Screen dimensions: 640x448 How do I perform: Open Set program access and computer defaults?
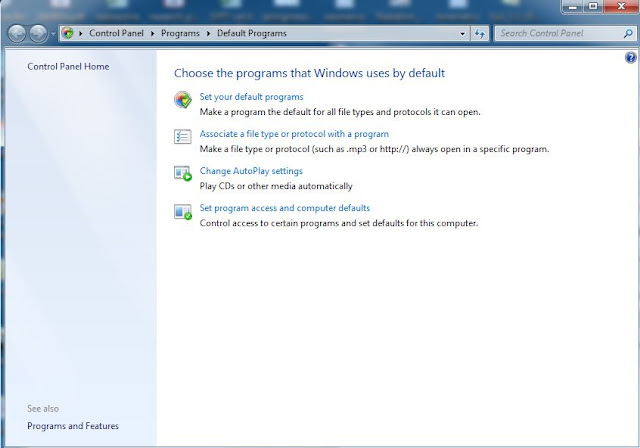[x=284, y=208]
